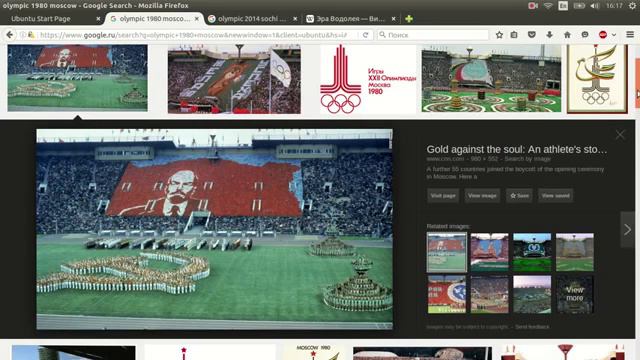Close the Эра Водолея Wikipedia tab
The height and width of the screenshot is (360, 640).
(393, 19)
